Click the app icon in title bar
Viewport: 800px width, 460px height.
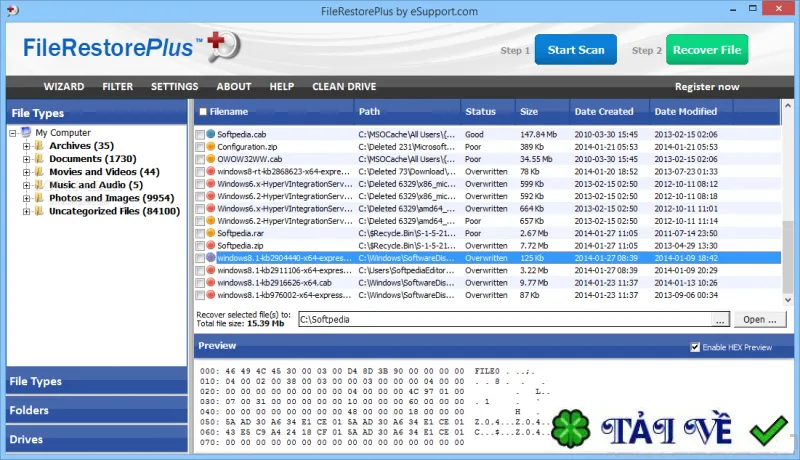pyautogui.click(x=12, y=11)
